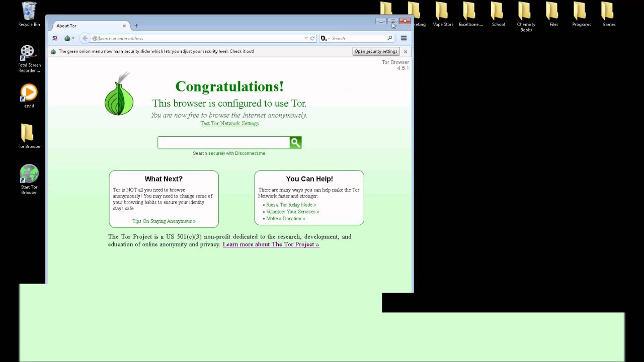Click the Disconnect.me search input on page
The height and width of the screenshot is (362, 644).
point(223,142)
